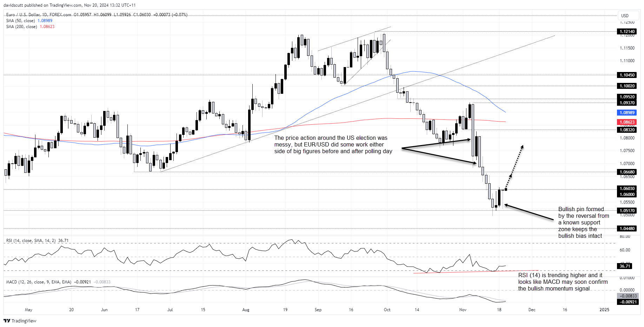Image resolution: width=644 pixels, height=327 pixels.
Task: Click the RSI value tag 36.71 on axis
Action: pos(625,266)
